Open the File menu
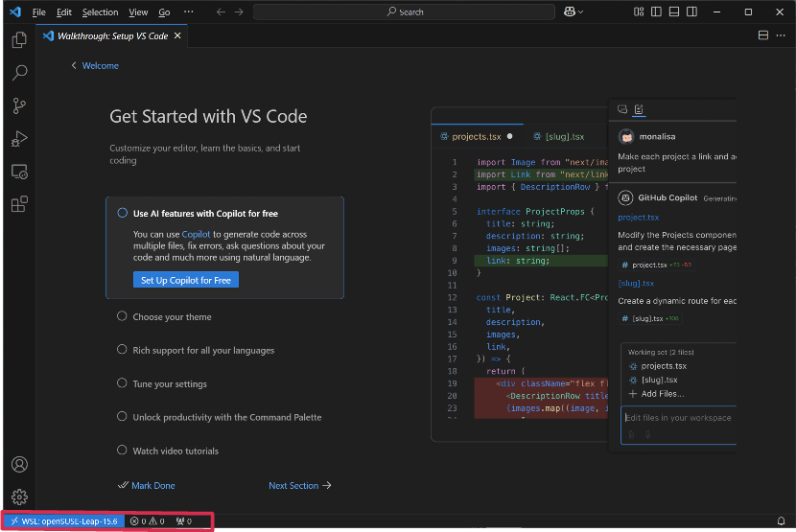 coord(38,12)
